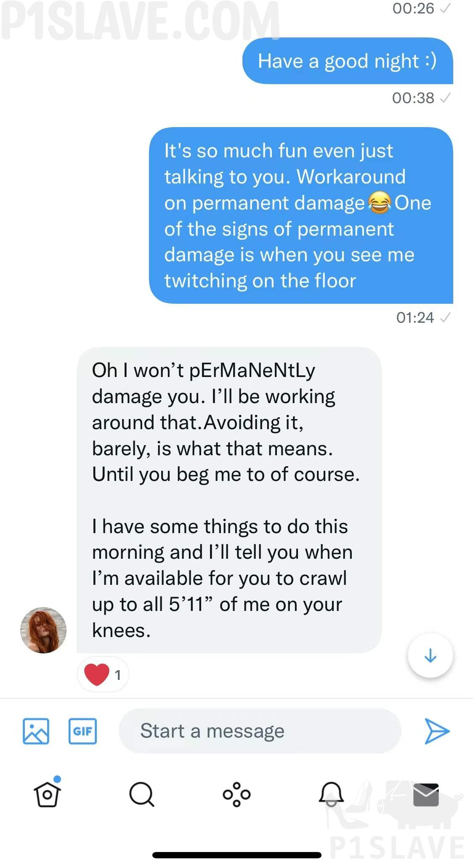Tap the 00:38 timestamp
Viewport: 473px width, 868px height.
point(413,98)
